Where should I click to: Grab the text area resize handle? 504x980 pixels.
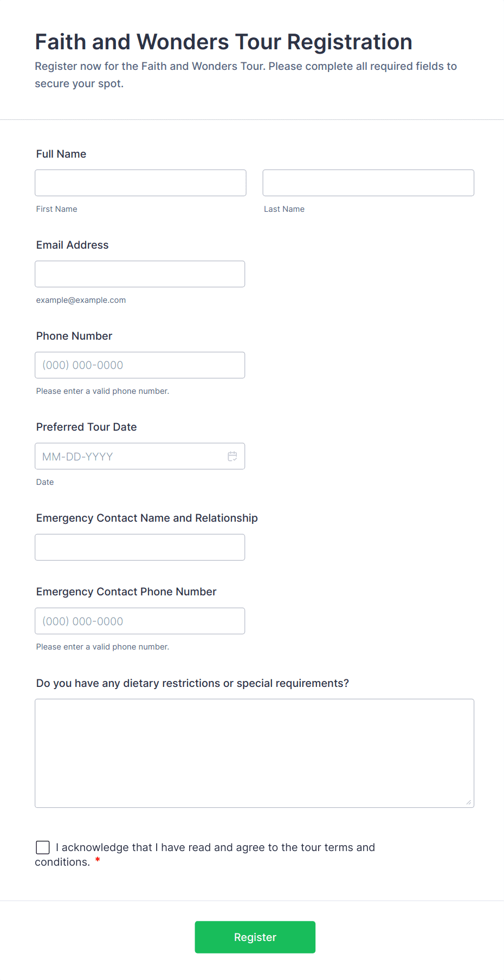click(469, 802)
